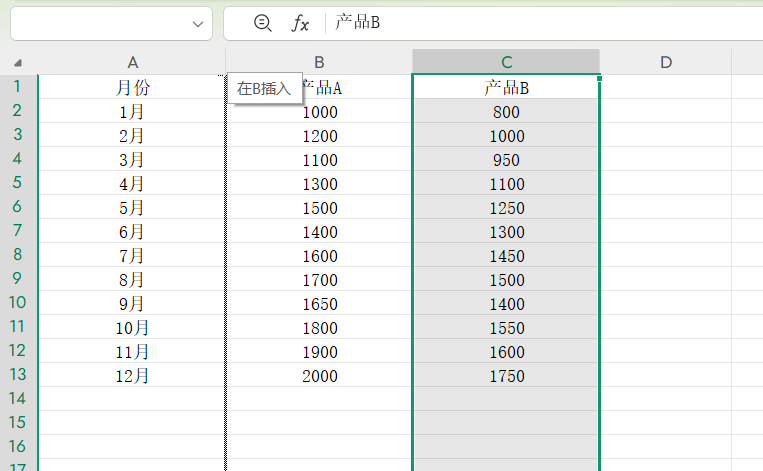Click the magnifier icon in formula bar
The image size is (763, 471).
[263, 23]
